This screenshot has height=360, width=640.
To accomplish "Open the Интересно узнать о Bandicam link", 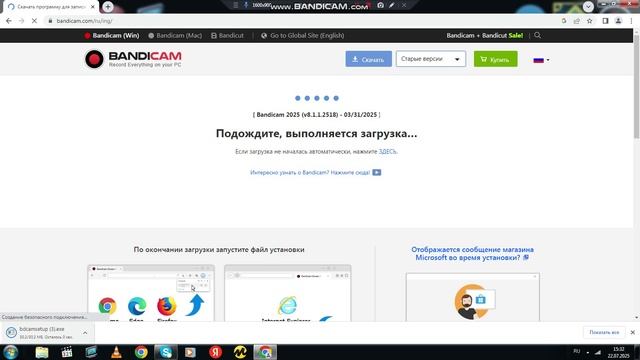I will click(316, 173).
